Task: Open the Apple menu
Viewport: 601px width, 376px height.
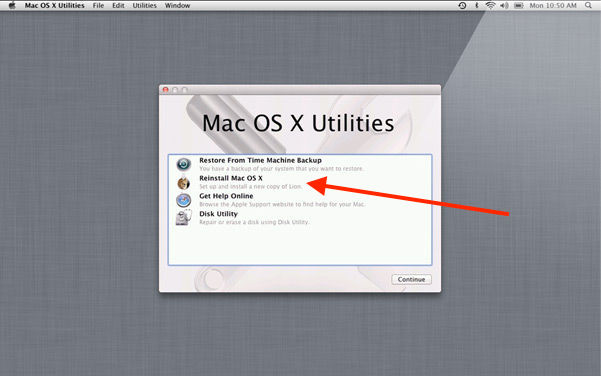Action: tap(12, 5)
